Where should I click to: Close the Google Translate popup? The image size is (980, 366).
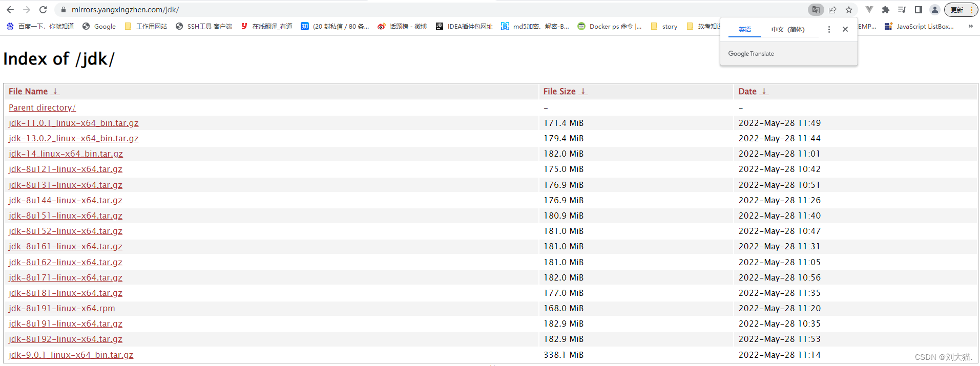point(845,30)
